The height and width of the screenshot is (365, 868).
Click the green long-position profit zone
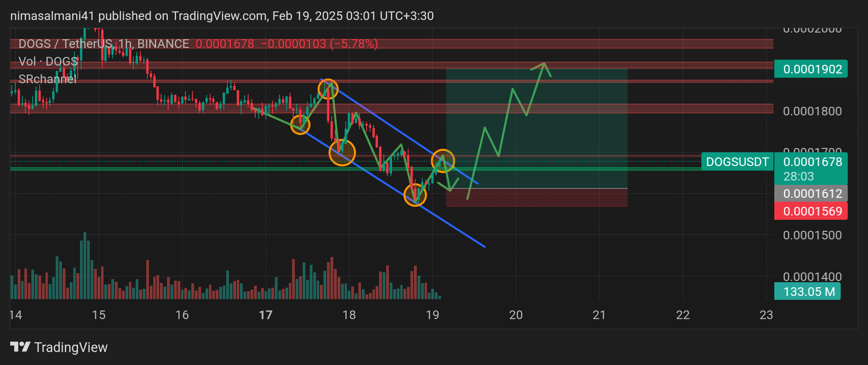pyautogui.click(x=537, y=128)
